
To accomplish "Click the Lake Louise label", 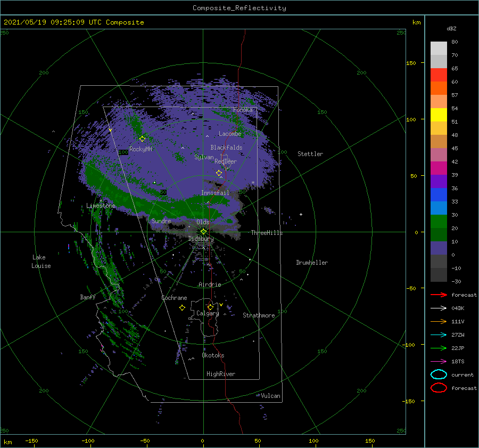I will point(41,262).
